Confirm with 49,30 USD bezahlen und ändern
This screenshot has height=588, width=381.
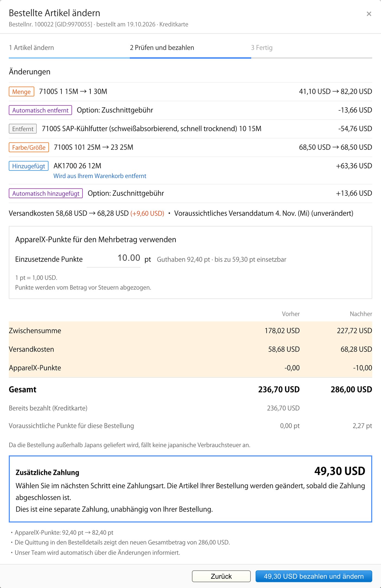pos(314,576)
